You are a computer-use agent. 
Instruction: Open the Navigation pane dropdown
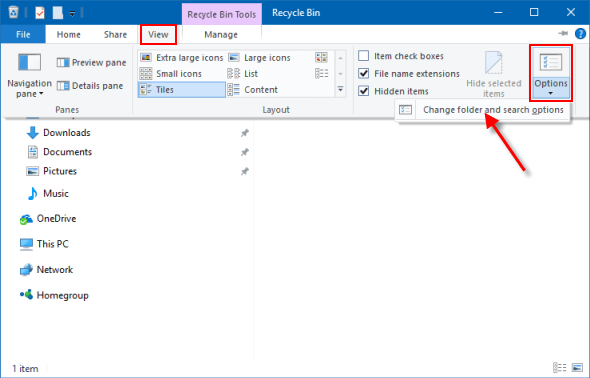(x=29, y=76)
